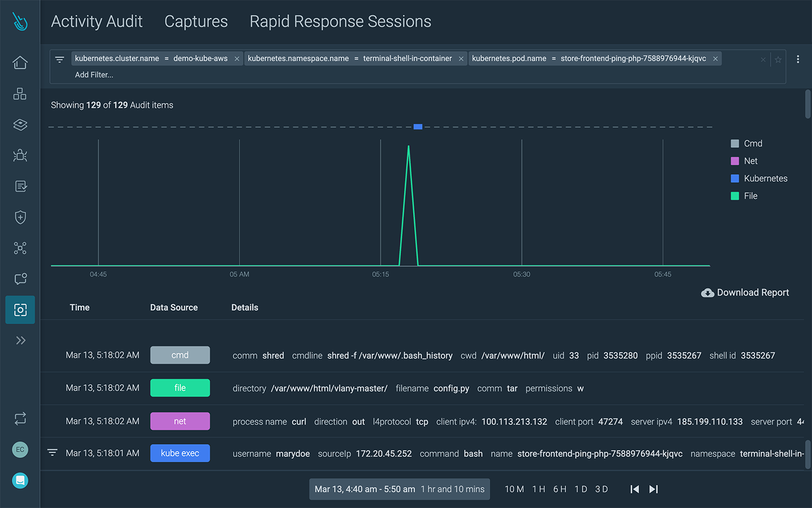Select the net badge in curl row
The width and height of the screenshot is (812, 508).
tap(180, 421)
